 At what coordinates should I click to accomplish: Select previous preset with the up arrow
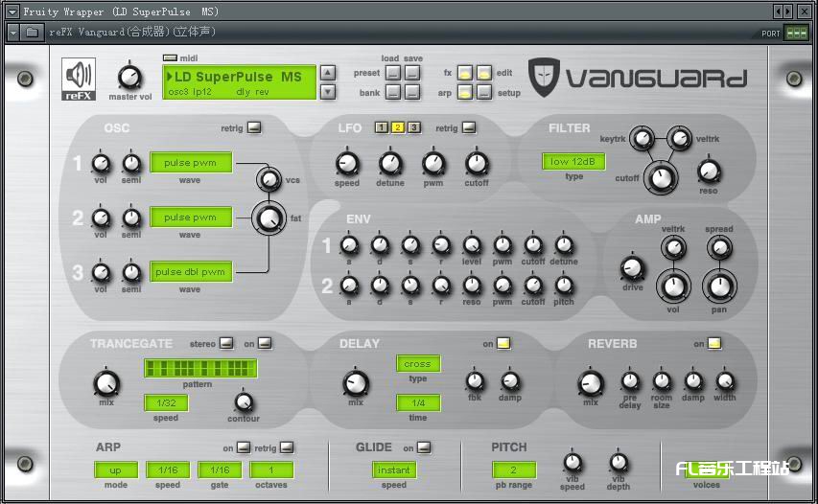pyautogui.click(x=328, y=73)
